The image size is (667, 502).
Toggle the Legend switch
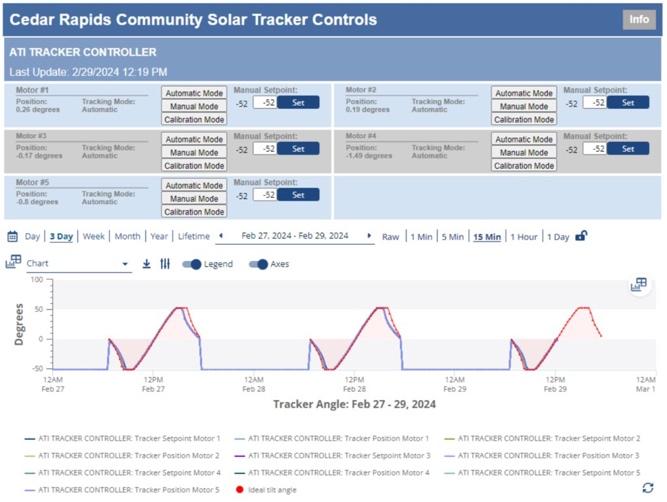point(192,264)
